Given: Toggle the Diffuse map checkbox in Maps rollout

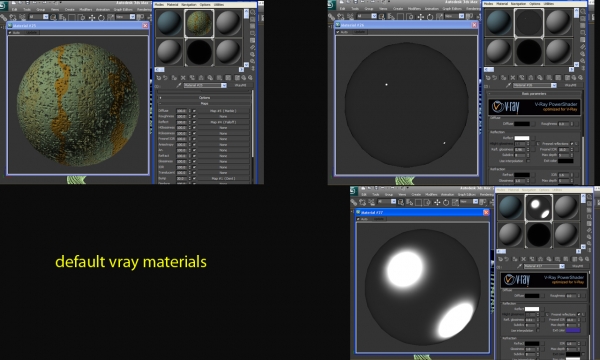Looking at the screenshot, I should pyautogui.click(x=194, y=111).
